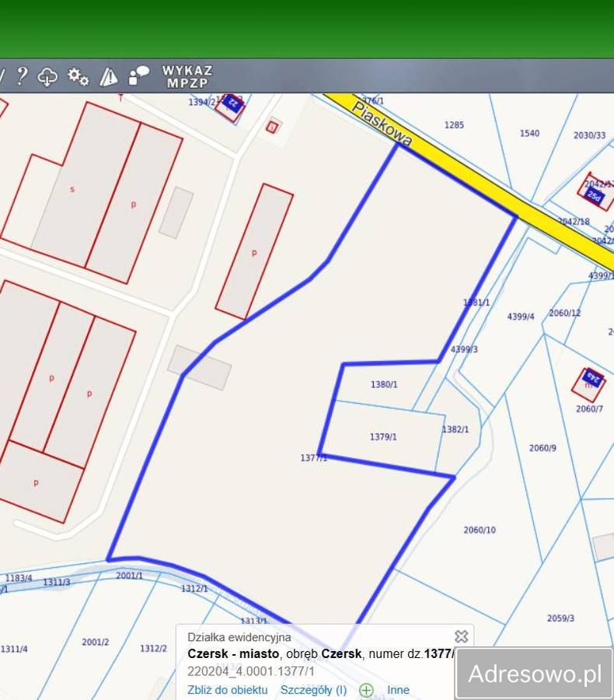Click the cloud download icon

47,77
